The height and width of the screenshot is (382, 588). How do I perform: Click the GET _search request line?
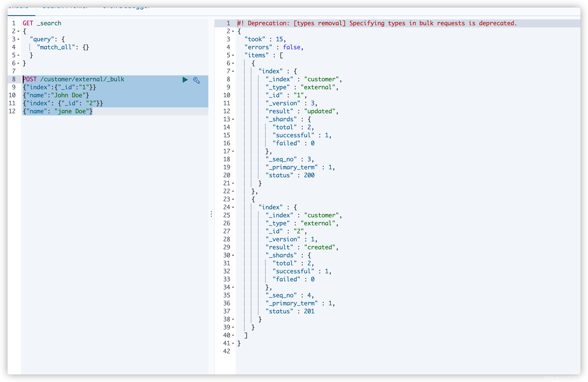point(42,23)
